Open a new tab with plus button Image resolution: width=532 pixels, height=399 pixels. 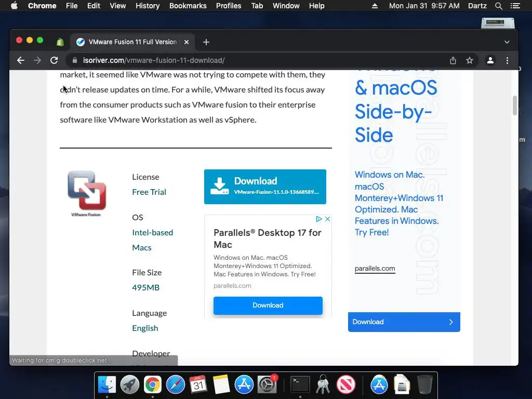[x=206, y=42]
